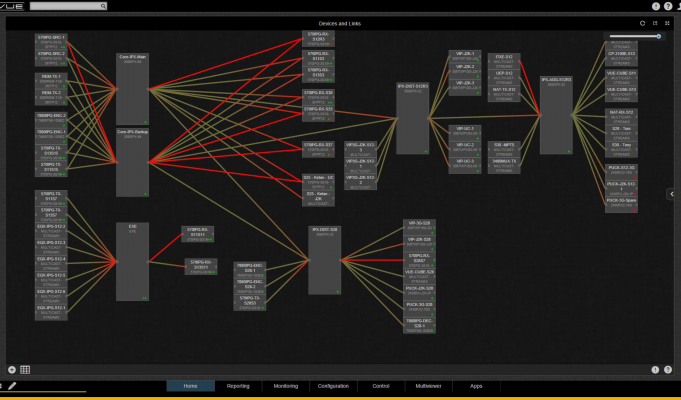This screenshot has height=400, width=681.
Task: Select the 3480MUX-TX node
Action: (504, 165)
